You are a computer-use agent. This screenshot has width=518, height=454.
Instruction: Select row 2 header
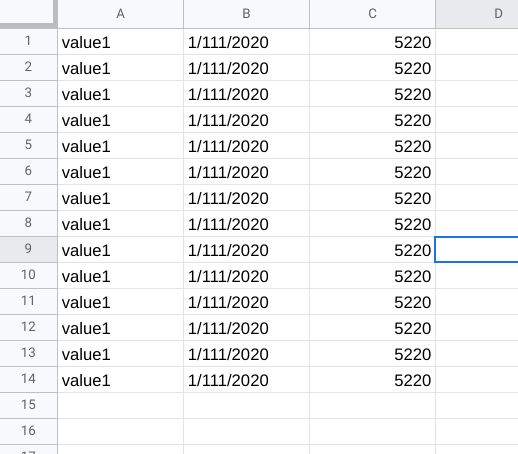point(28,67)
